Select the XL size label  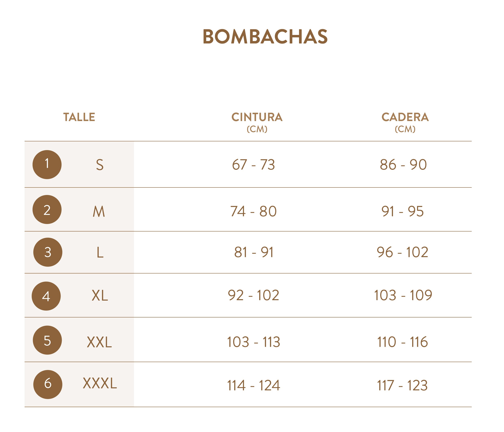[x=100, y=296]
